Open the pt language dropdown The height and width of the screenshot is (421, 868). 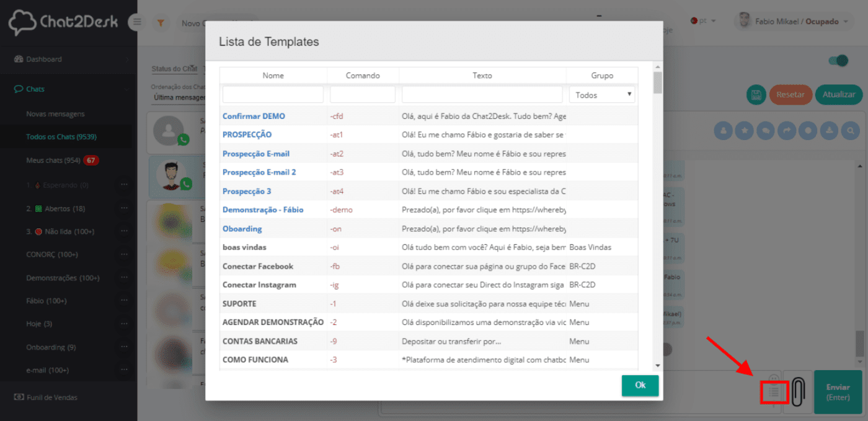pyautogui.click(x=703, y=21)
